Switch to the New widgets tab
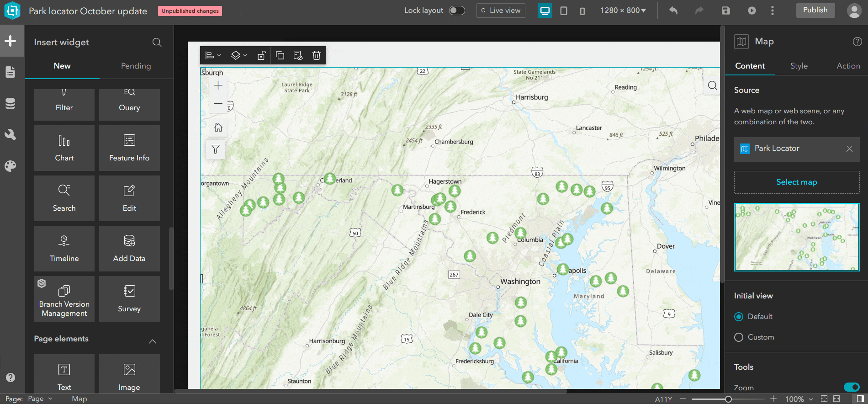The height and width of the screenshot is (404, 868). click(x=62, y=66)
